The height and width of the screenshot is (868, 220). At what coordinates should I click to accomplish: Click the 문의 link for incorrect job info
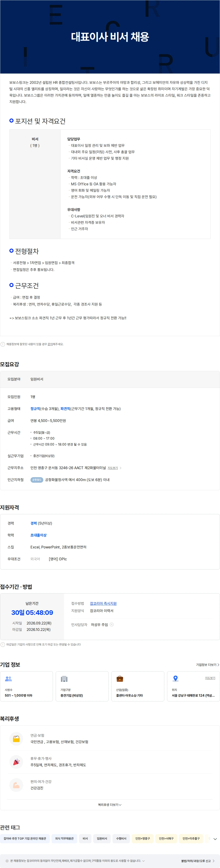click(x=50, y=344)
